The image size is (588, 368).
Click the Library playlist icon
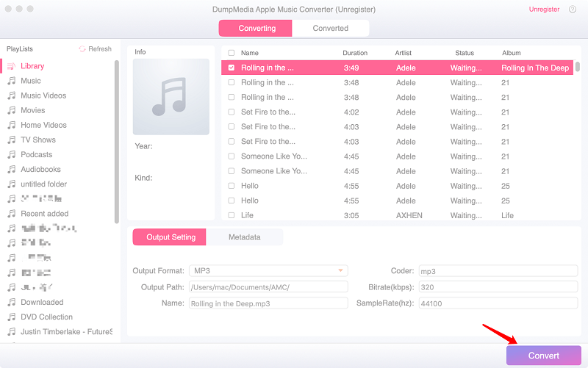point(11,66)
